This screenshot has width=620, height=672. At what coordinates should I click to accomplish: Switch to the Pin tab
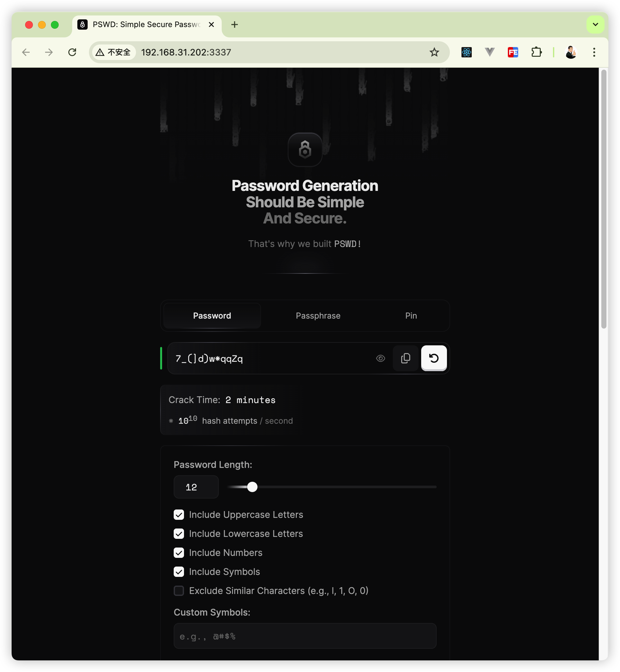[411, 316]
